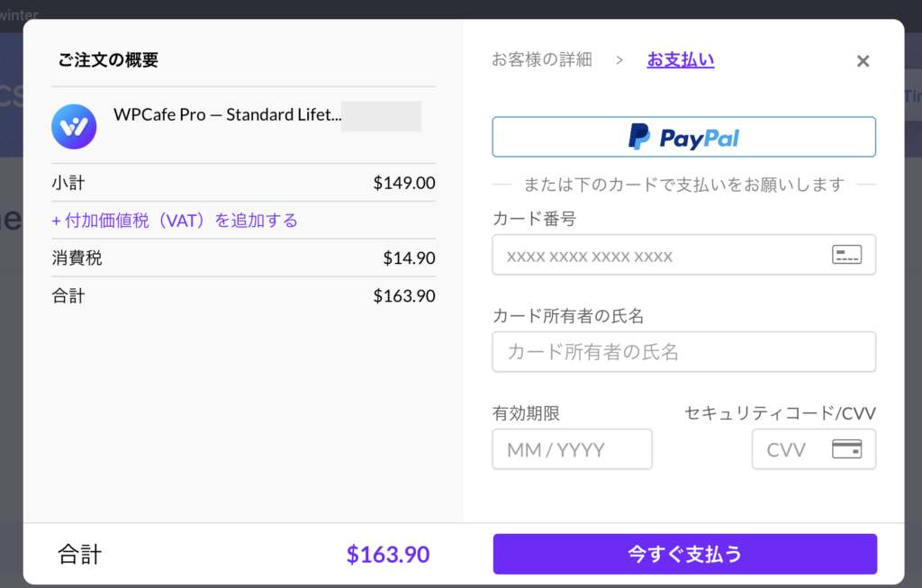Click the card icon in card number field

point(846,255)
